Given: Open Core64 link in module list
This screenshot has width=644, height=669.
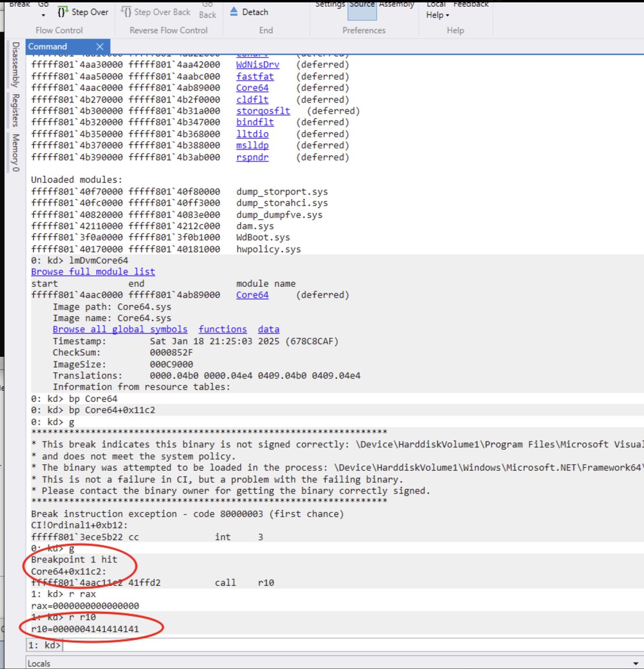Looking at the screenshot, I should (252, 88).
